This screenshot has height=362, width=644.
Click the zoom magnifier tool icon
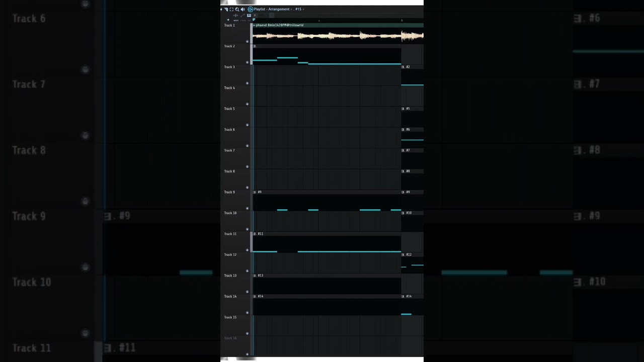click(237, 9)
